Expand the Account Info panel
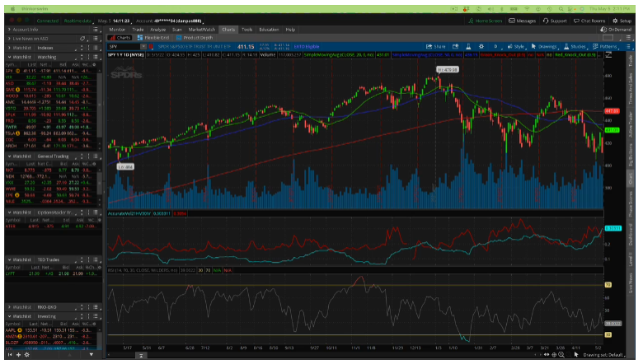 9,30
